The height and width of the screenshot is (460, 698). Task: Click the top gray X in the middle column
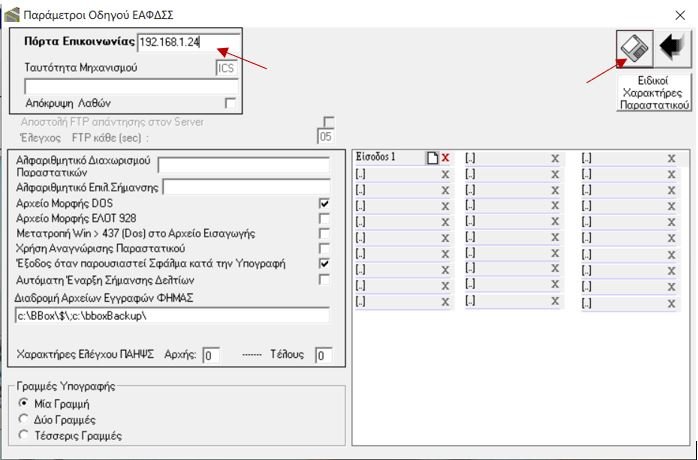point(555,158)
